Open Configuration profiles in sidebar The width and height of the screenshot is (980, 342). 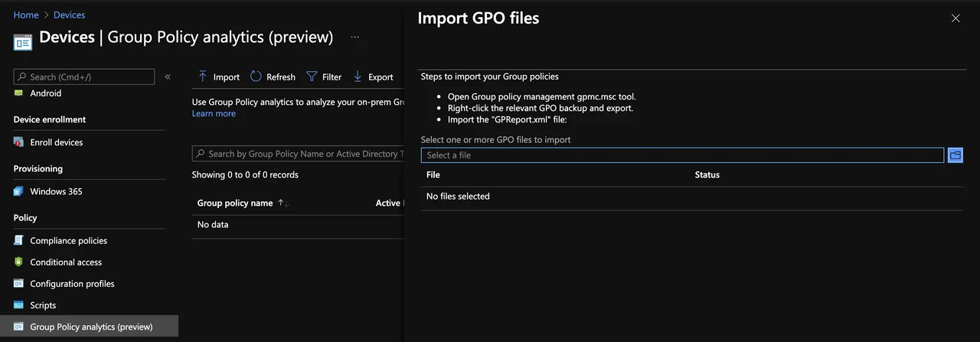tap(73, 283)
